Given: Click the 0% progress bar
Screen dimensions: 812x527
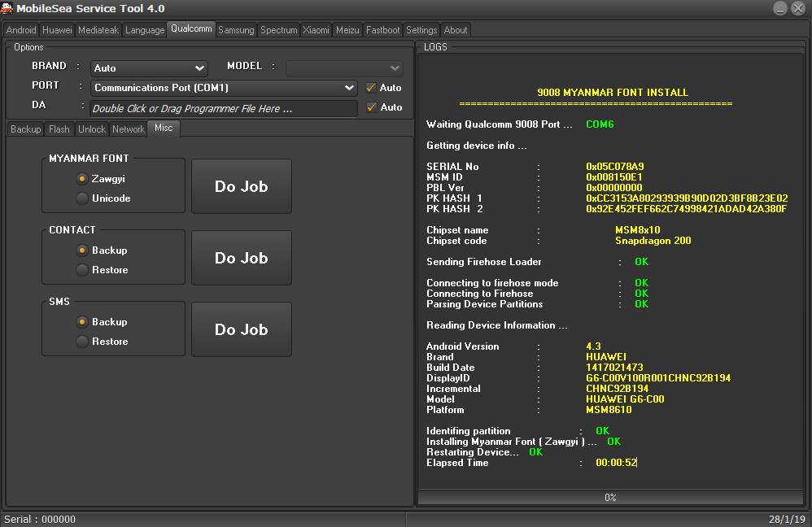Looking at the screenshot, I should [x=610, y=497].
